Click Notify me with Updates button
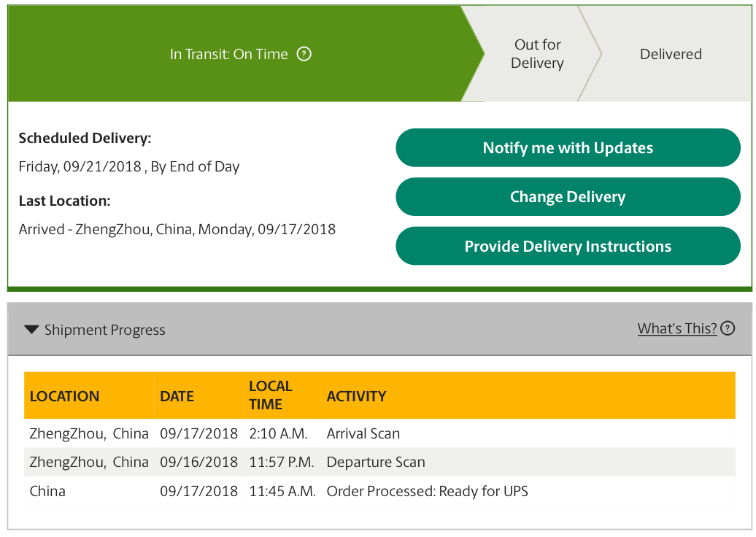 [568, 147]
